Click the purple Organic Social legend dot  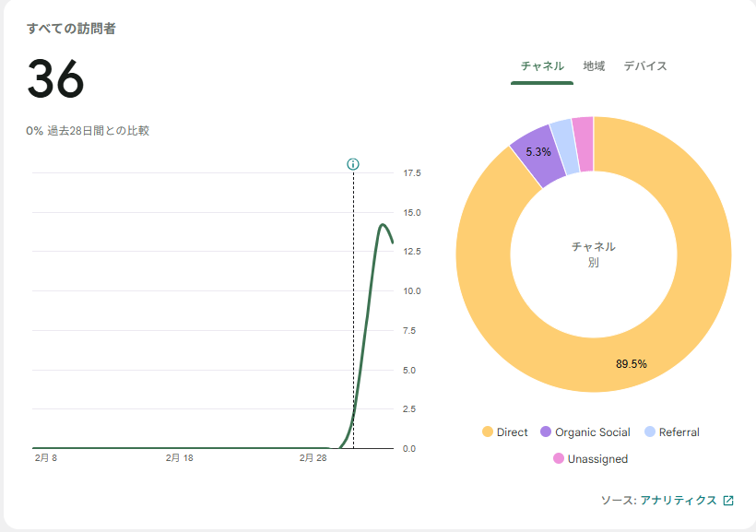click(x=546, y=432)
